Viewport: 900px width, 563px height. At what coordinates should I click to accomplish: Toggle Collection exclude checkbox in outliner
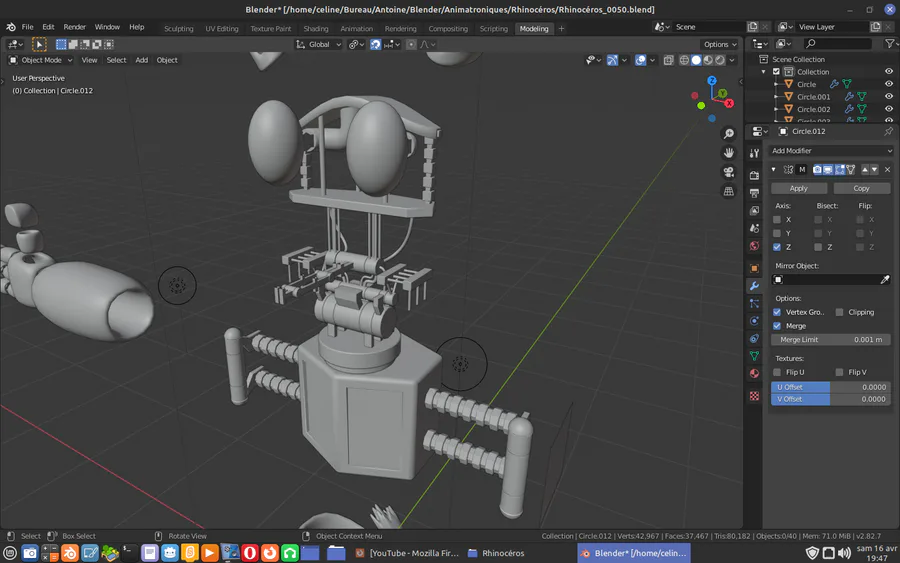pos(776,72)
